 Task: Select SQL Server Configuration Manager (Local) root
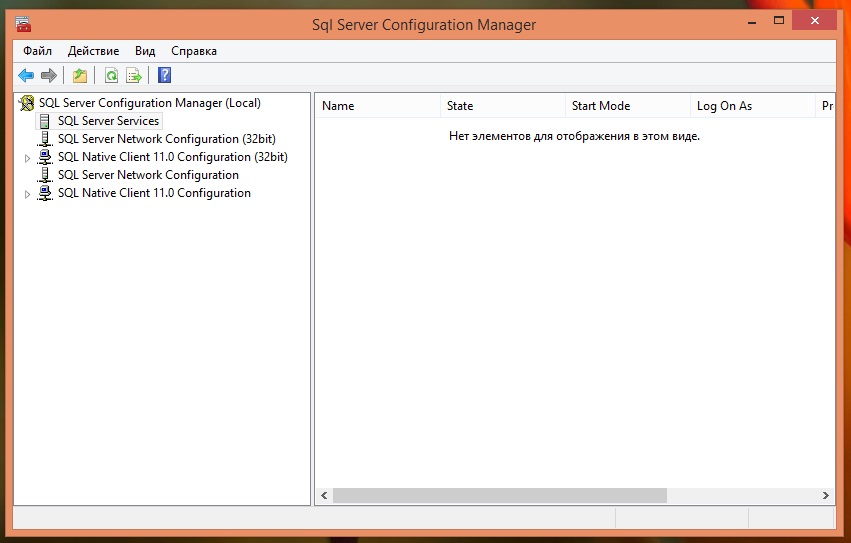150,103
